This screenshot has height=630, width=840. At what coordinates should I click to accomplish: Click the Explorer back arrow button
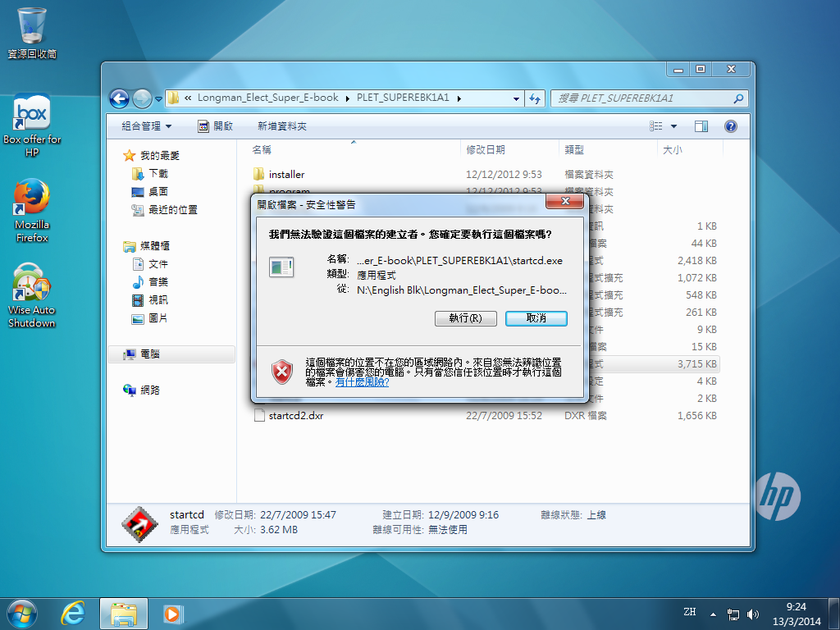click(x=119, y=98)
